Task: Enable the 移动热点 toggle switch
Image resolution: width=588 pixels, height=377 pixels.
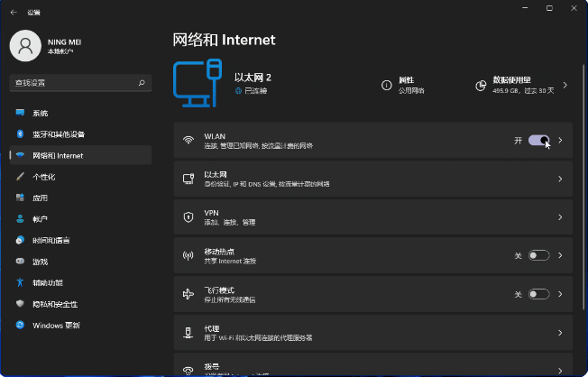Action: 538,255
